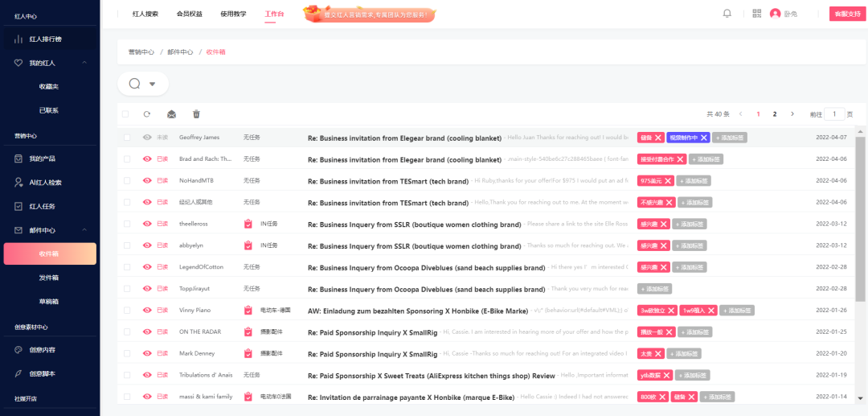Check the LegendOfCotton email checkbox
868x416 pixels.
[x=127, y=267]
